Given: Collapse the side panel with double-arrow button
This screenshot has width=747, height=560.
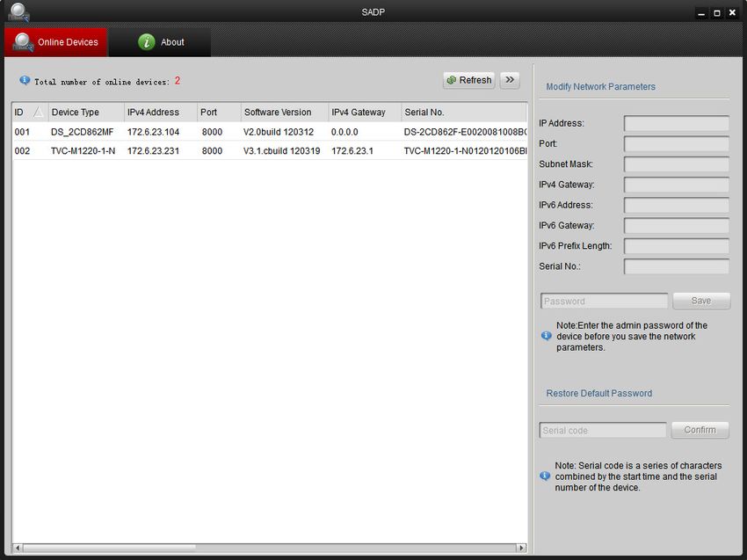Looking at the screenshot, I should 510,80.
